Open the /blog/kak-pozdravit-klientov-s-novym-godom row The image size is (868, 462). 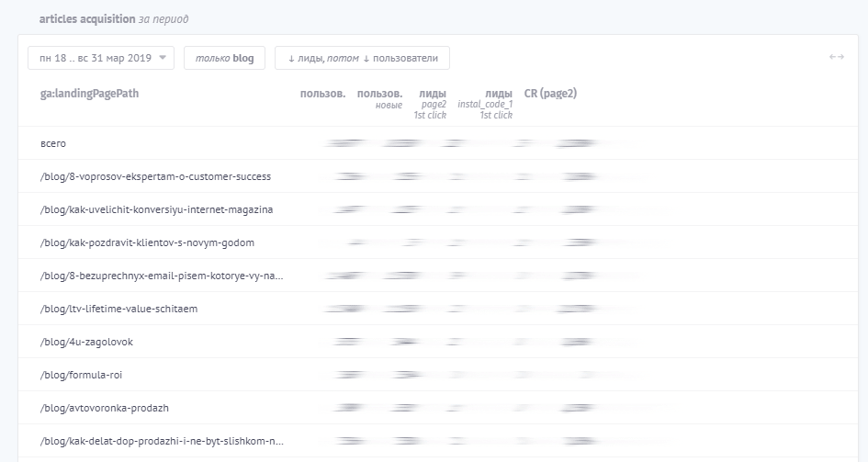coord(147,242)
